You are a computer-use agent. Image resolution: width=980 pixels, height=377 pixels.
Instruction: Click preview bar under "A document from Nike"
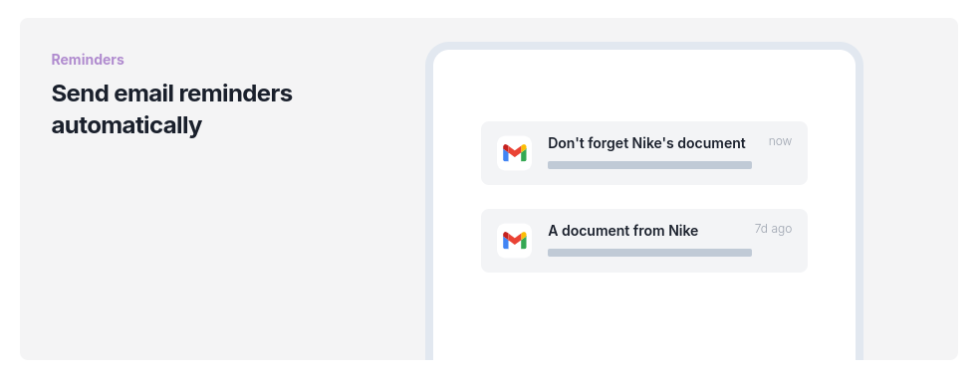[649, 253]
